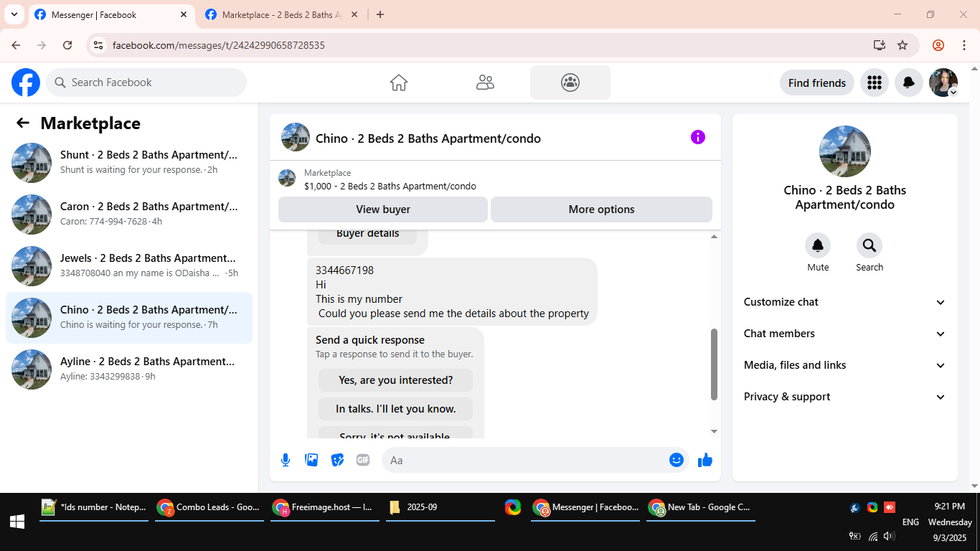Open the $1,000 Marketplace listing thumbnail
The width and height of the screenshot is (980, 551).
(x=287, y=179)
